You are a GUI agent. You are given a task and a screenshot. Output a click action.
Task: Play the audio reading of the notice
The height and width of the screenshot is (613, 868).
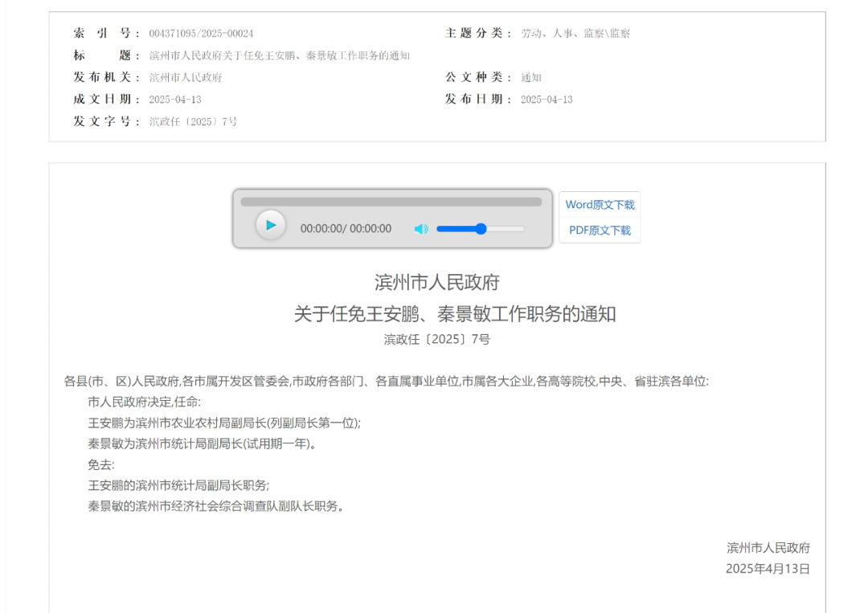click(x=271, y=225)
